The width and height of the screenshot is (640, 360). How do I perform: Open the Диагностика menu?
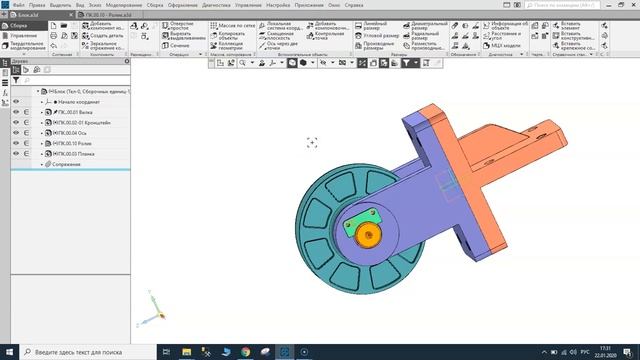[216, 5]
